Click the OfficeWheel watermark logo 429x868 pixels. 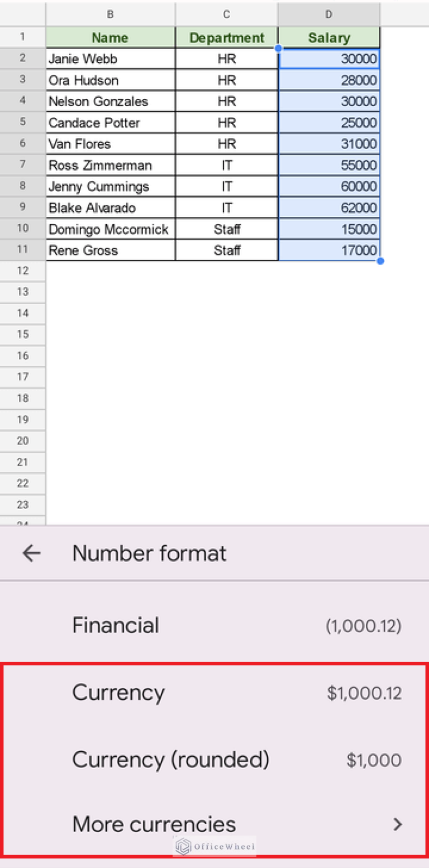tap(214, 847)
